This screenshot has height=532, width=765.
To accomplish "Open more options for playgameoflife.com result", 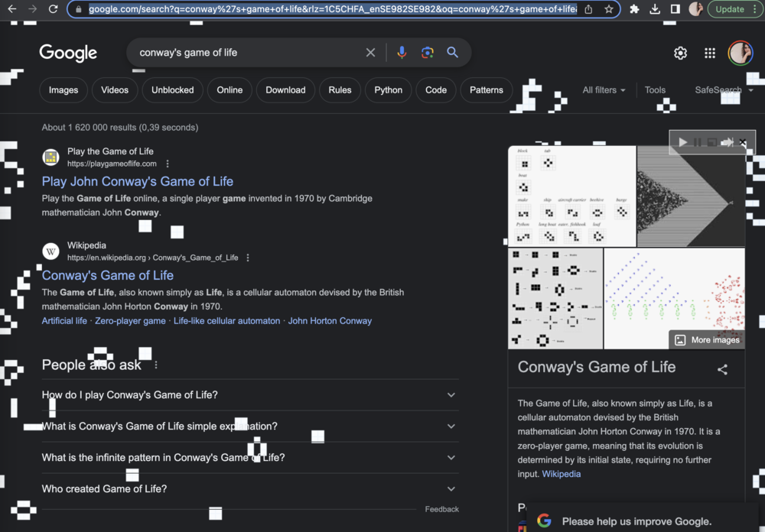I will point(168,164).
